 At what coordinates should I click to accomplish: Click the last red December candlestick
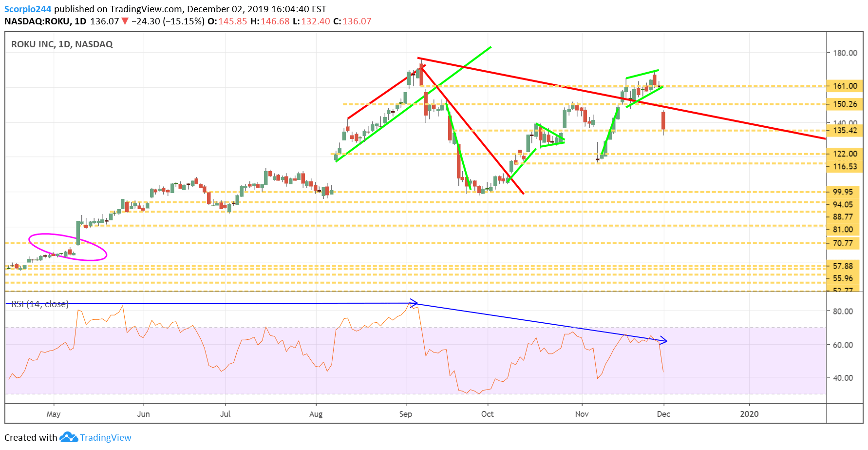[x=663, y=121]
